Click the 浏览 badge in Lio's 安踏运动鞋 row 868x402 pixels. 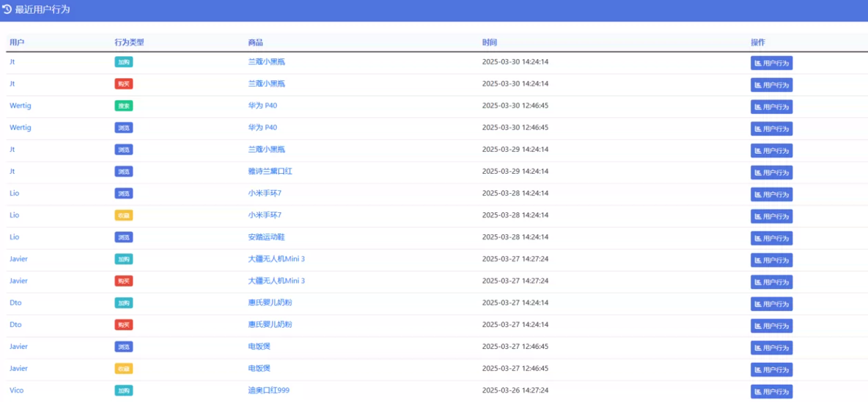(123, 237)
